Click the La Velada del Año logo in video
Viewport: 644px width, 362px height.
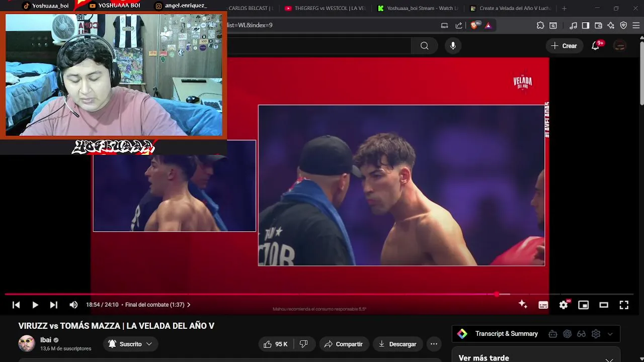click(x=523, y=81)
